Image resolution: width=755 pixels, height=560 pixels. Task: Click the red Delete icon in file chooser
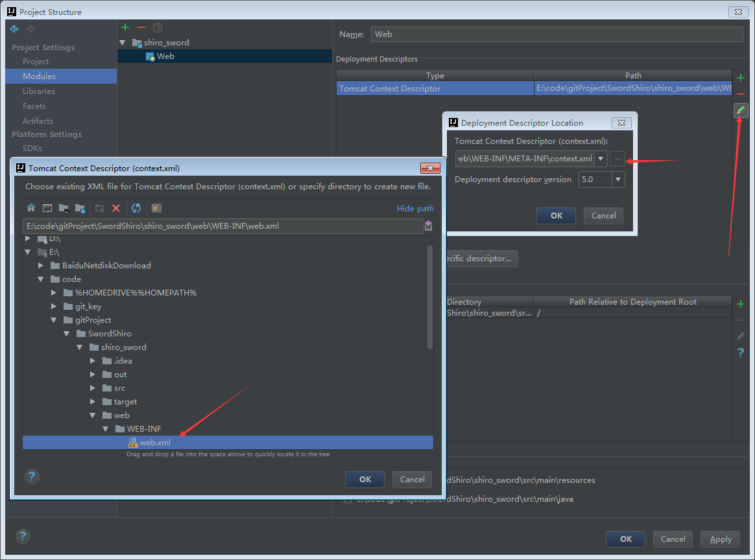click(x=116, y=208)
